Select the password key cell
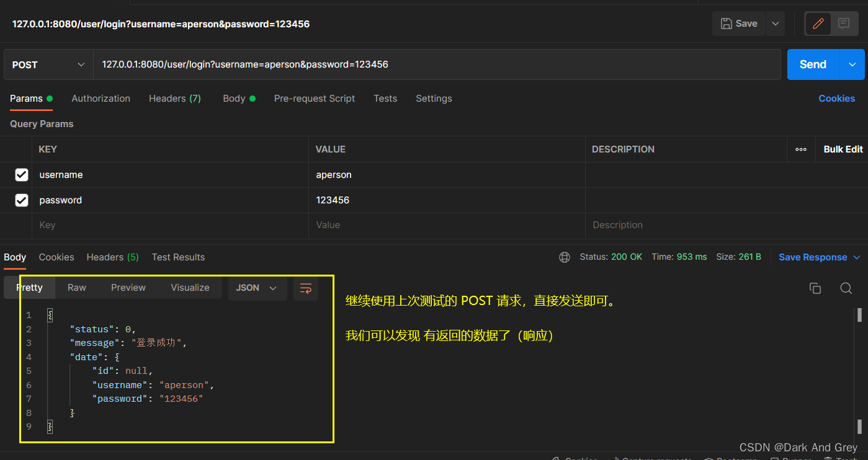This screenshot has height=460, width=868. pyautogui.click(x=170, y=200)
